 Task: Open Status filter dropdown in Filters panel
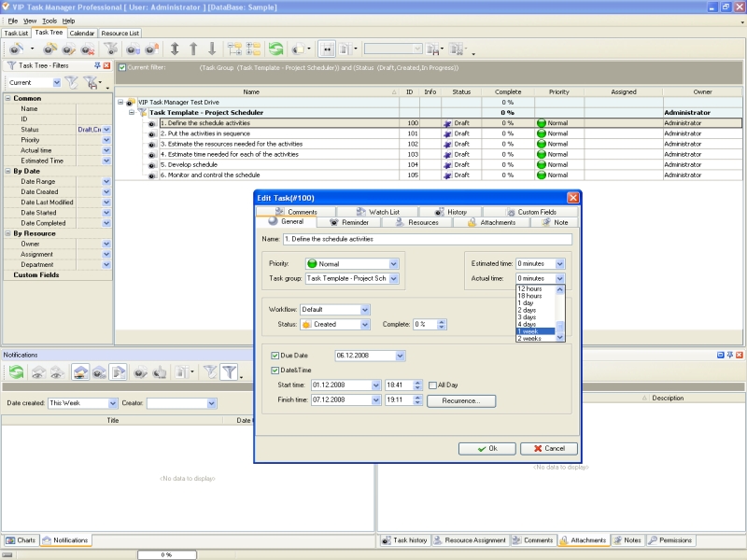point(106,130)
